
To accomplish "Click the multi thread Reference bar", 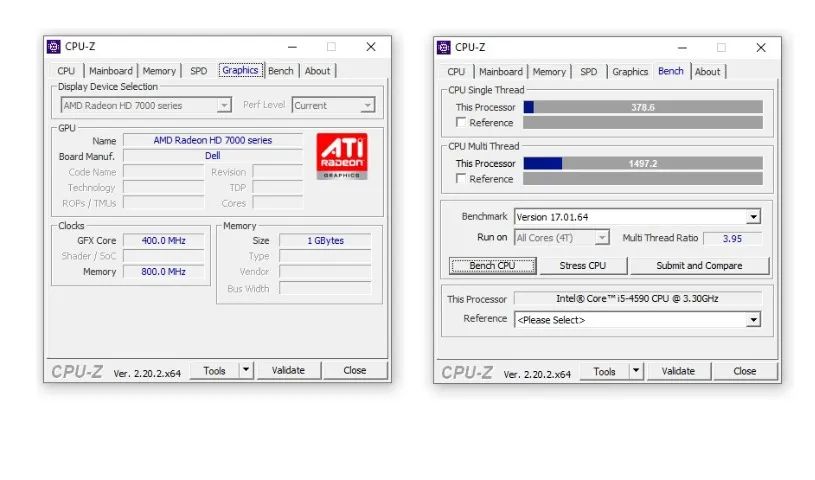I will (643, 179).
